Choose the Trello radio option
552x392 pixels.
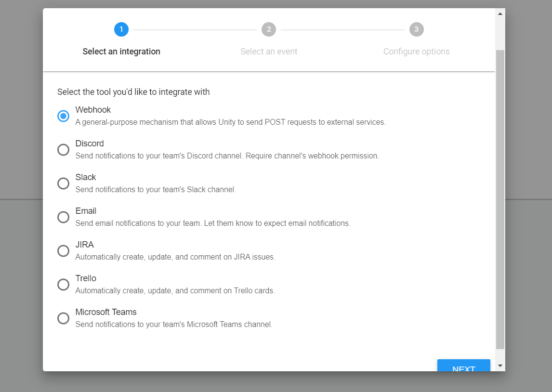coord(64,284)
